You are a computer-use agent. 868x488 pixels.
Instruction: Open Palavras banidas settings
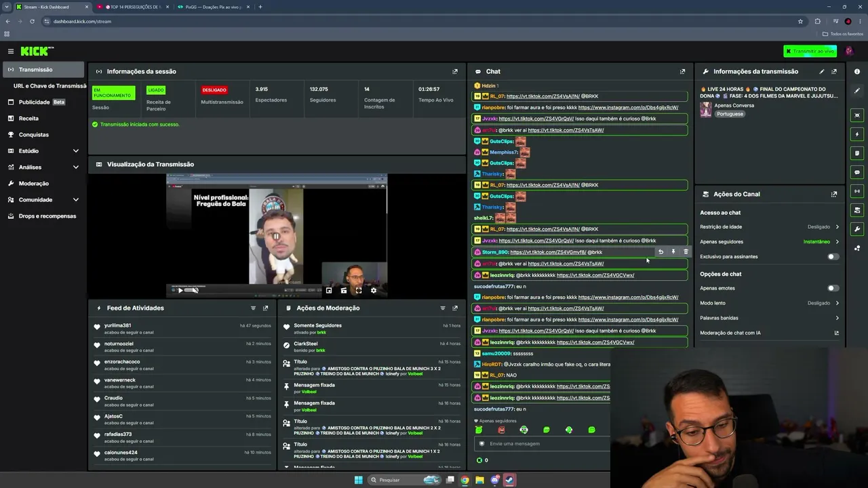point(770,318)
